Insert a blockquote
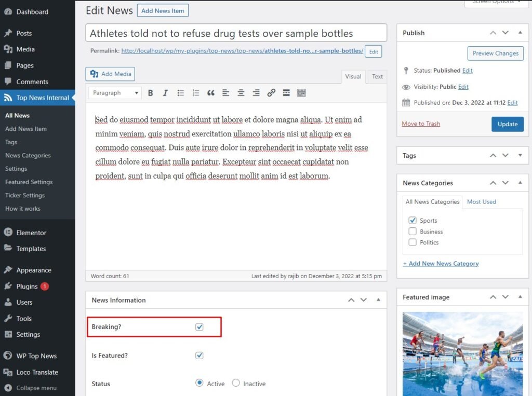The height and width of the screenshot is (396, 532). [211, 93]
